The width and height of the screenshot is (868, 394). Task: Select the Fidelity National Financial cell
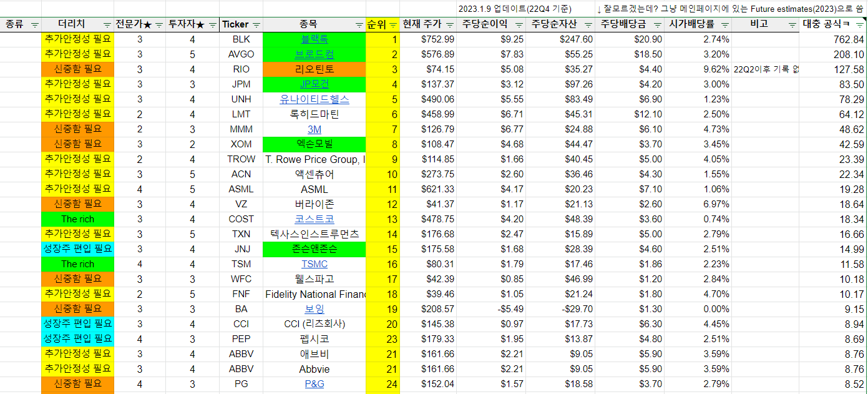click(314, 294)
